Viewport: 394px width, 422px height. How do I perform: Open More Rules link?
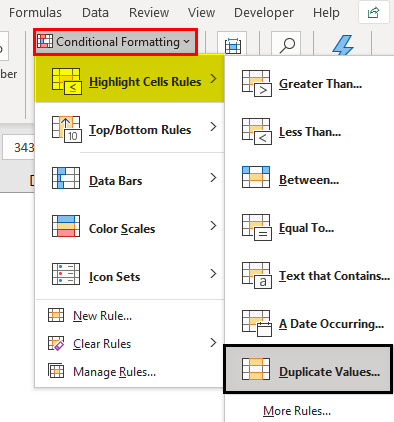[297, 411]
